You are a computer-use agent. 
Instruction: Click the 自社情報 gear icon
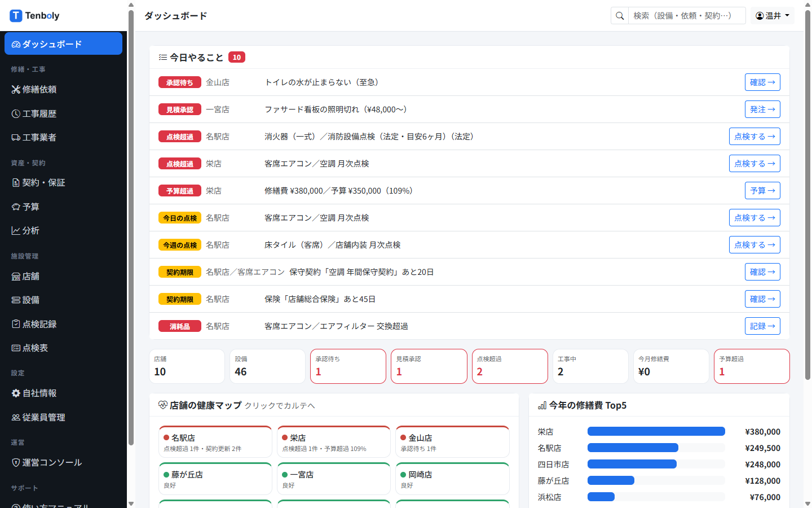click(16, 393)
